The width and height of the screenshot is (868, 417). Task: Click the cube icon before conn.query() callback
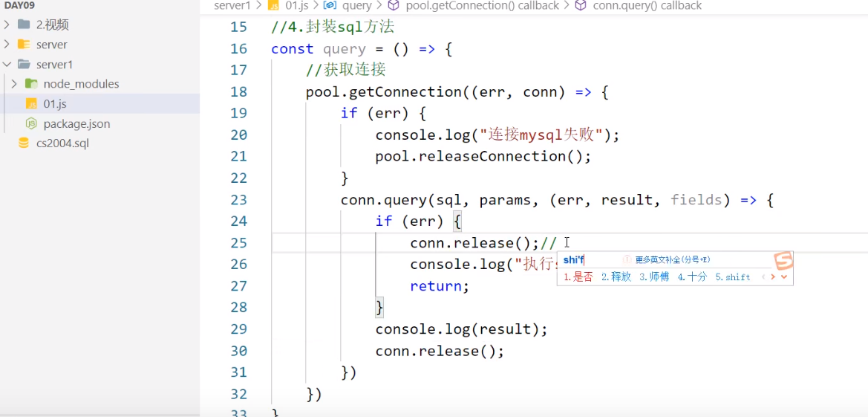click(x=581, y=5)
